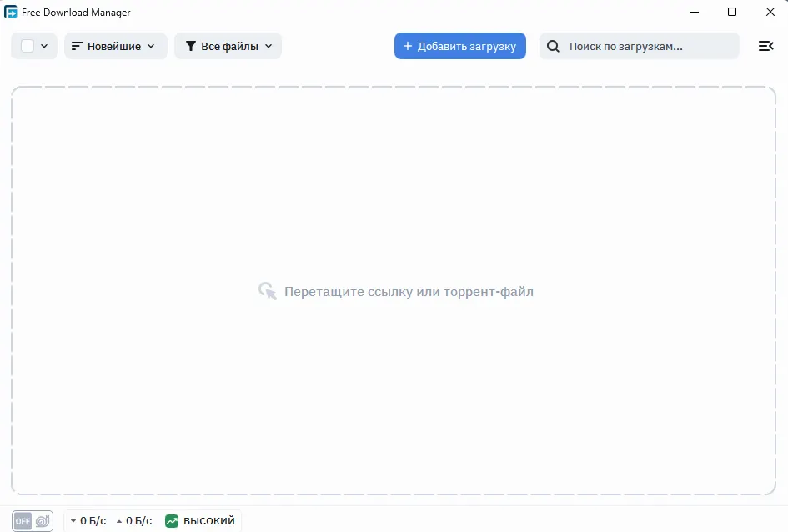Viewport: 788px width, 532px height.
Task: Click the Добавить загрузку button
Action: tap(459, 46)
